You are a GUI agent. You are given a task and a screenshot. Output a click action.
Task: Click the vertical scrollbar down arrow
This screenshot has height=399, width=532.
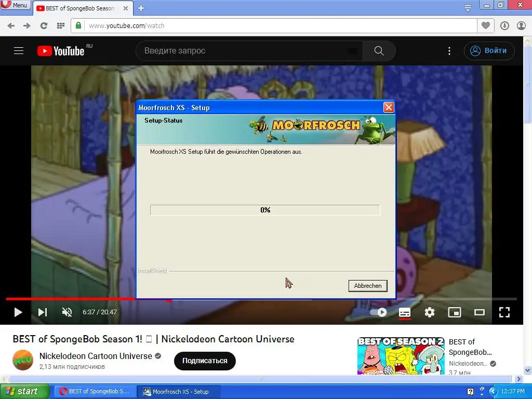pos(528,370)
